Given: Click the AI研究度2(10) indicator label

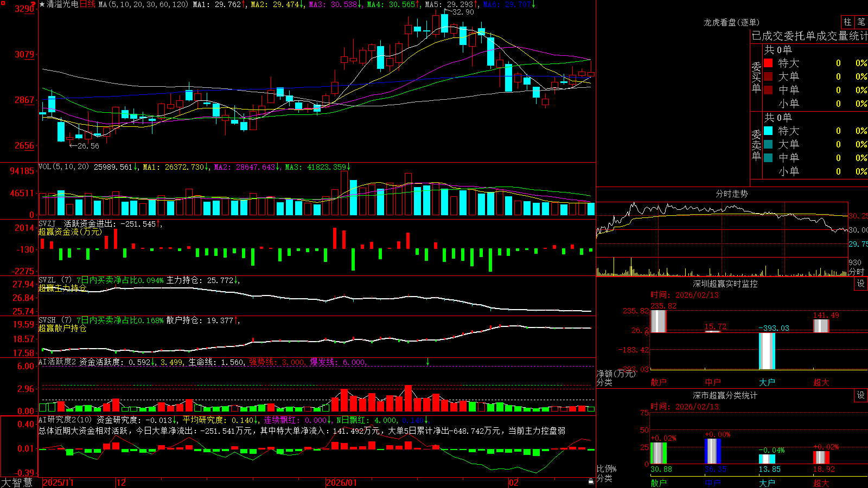Looking at the screenshot, I should point(65,420).
